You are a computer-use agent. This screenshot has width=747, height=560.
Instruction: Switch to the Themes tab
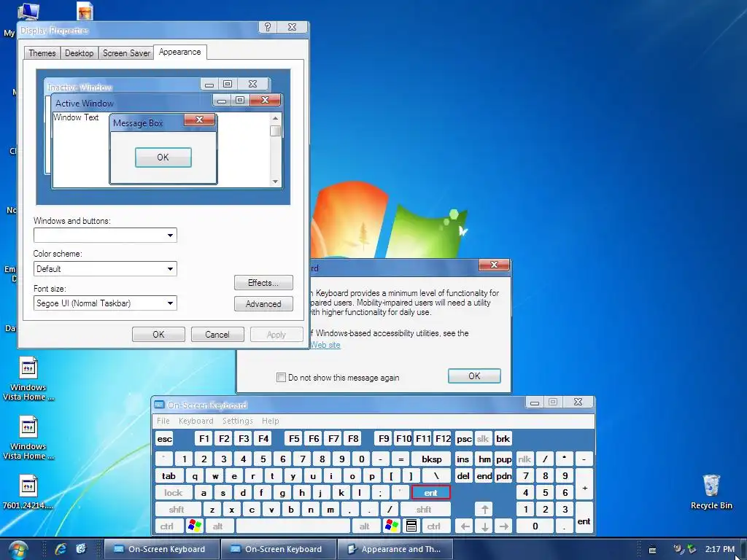click(x=42, y=52)
